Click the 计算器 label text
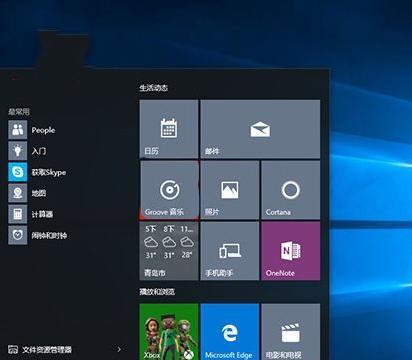Image resolution: width=412 pixels, height=360 pixels. tap(42, 214)
